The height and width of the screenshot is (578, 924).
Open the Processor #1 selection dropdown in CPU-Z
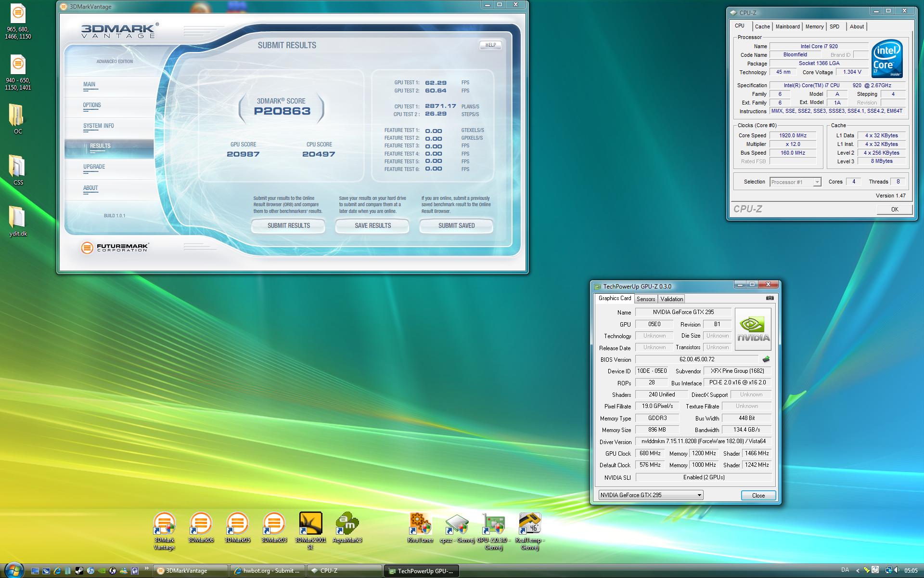(x=795, y=182)
